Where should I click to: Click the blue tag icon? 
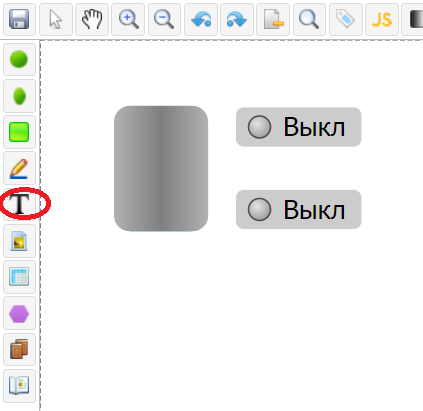tap(346, 19)
